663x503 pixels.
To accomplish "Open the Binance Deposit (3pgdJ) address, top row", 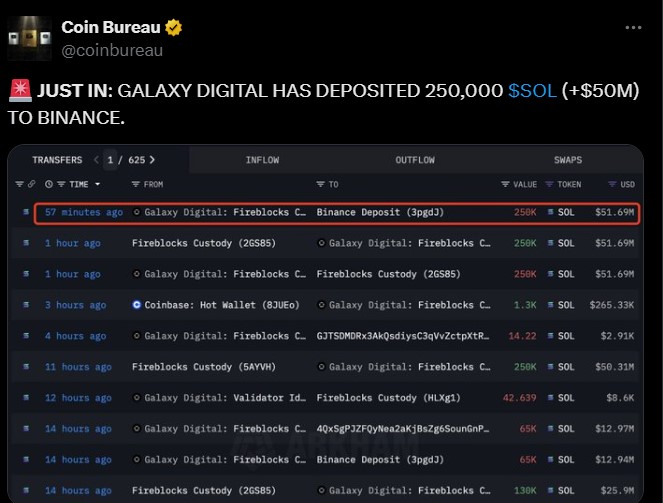I will tap(366, 213).
